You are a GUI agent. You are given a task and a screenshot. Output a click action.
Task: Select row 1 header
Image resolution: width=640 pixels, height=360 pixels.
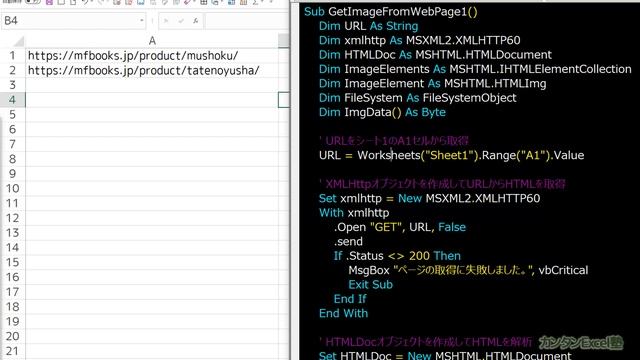[13, 56]
